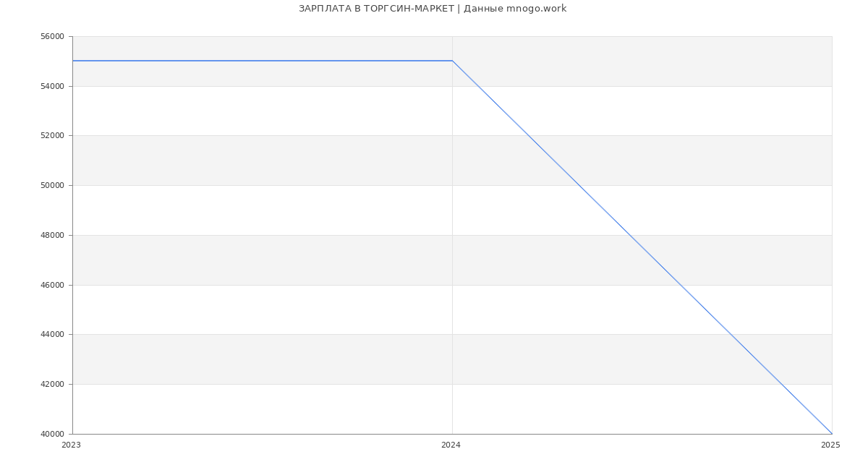Viewport: 868px width, 470px height.
Task: Click the chart title ЗАРПЛАТА В ТОРГСИН-МАРКЕТ
Action: [376, 9]
